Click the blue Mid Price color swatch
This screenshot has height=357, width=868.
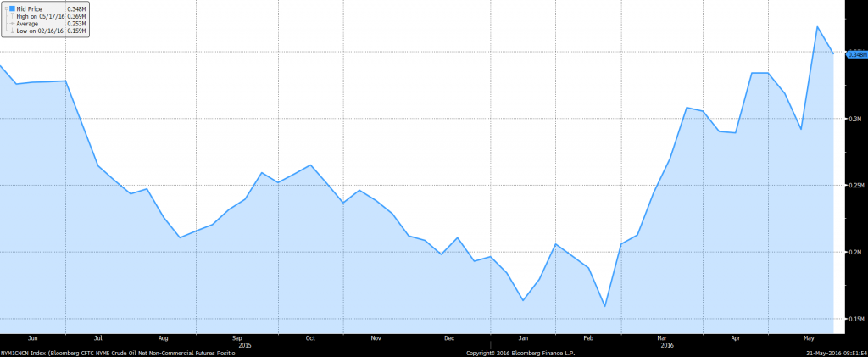pos(12,8)
